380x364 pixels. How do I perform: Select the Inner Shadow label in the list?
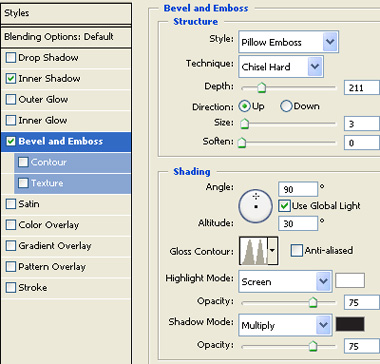(x=49, y=79)
